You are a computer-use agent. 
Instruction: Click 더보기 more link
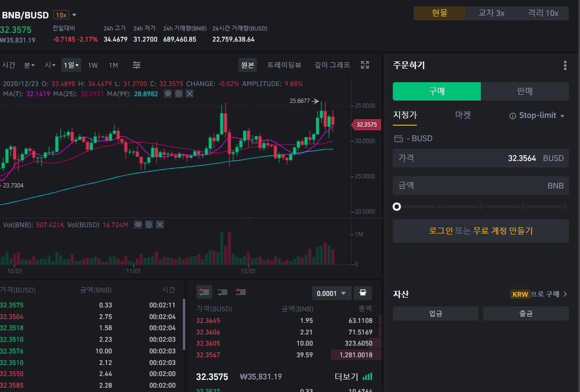[346, 377]
